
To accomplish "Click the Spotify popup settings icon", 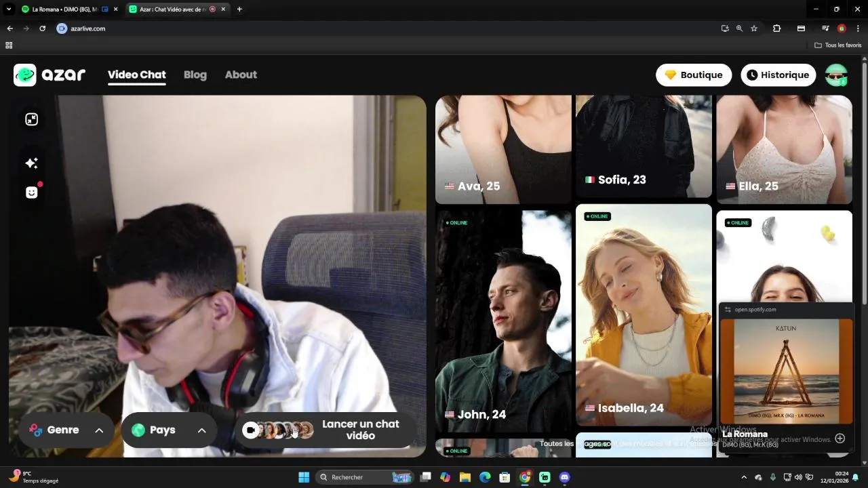I will pos(728,310).
